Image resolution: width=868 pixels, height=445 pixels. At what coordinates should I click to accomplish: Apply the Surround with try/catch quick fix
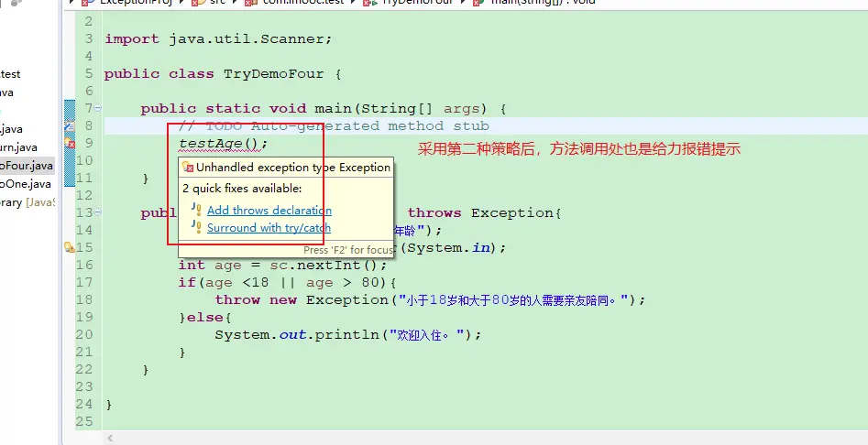(269, 228)
